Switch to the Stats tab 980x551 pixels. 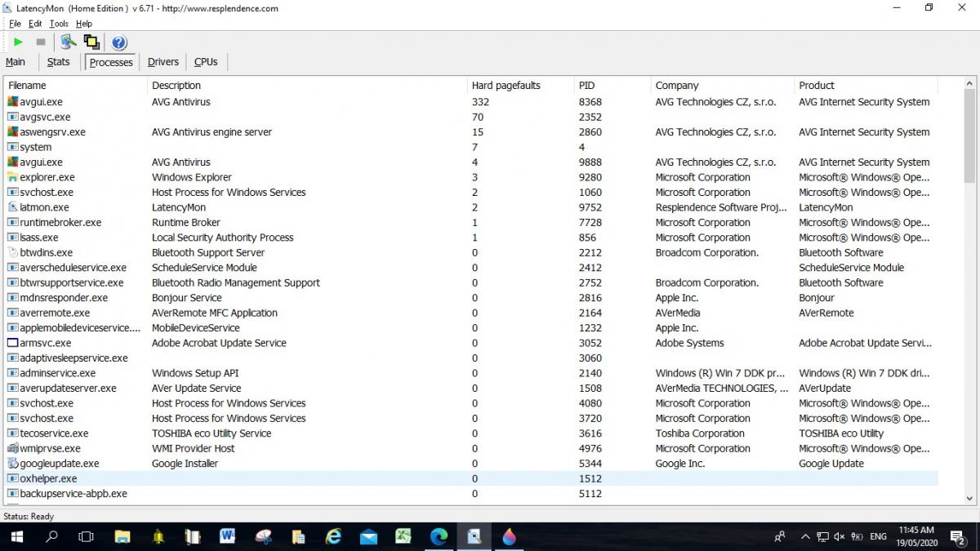pos(59,62)
